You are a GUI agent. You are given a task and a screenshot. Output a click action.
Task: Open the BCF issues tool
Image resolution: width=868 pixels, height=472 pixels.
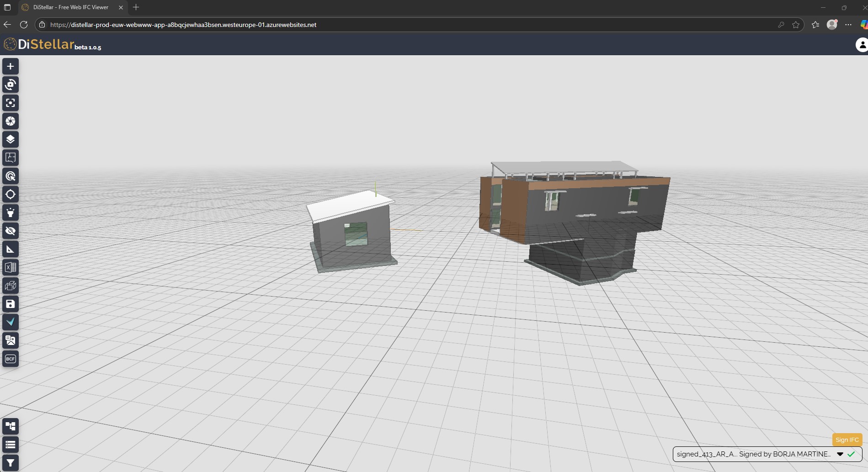click(x=11, y=359)
